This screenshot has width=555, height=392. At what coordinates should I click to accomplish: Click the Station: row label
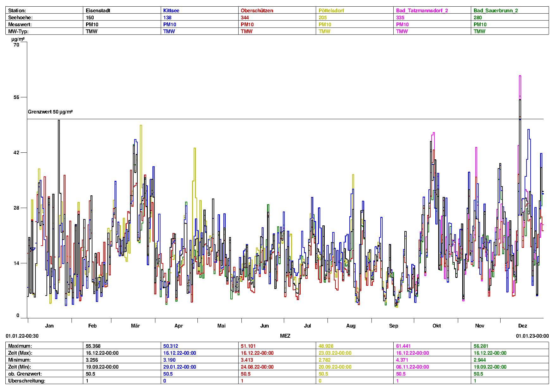[x=17, y=10]
